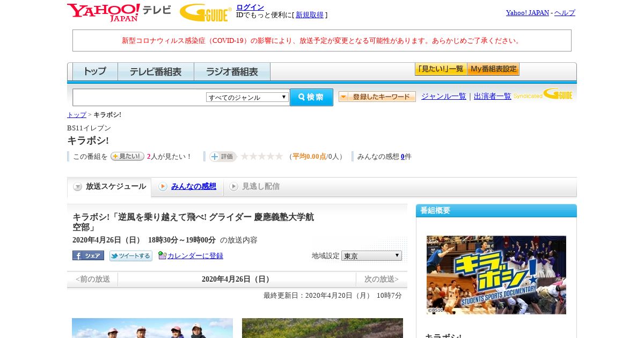Click the 見たい! add button
Image resolution: width=644 pixels, height=338 pixels.
[x=127, y=156]
